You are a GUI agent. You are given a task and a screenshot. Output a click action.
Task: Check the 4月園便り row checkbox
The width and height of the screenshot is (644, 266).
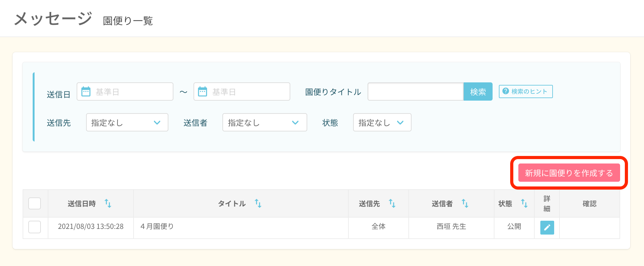pos(35,227)
